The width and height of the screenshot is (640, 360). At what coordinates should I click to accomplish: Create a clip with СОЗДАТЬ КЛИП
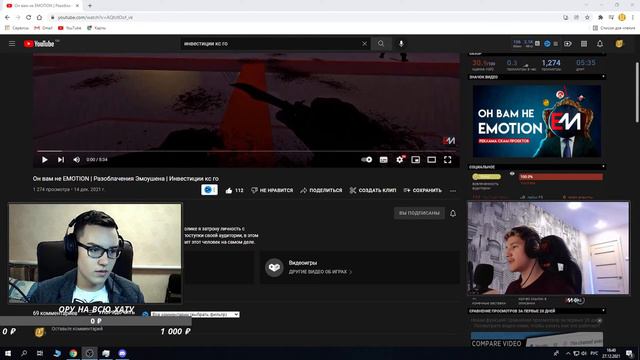373,191
